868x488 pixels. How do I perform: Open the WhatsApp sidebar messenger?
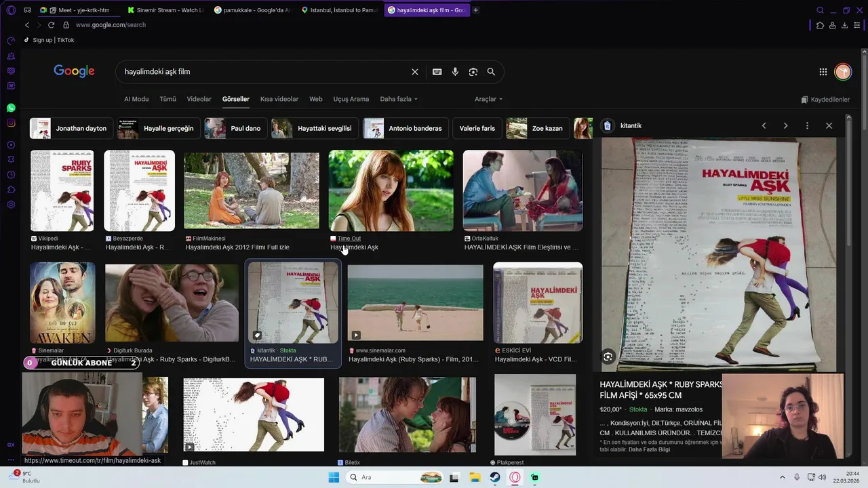click(x=11, y=108)
